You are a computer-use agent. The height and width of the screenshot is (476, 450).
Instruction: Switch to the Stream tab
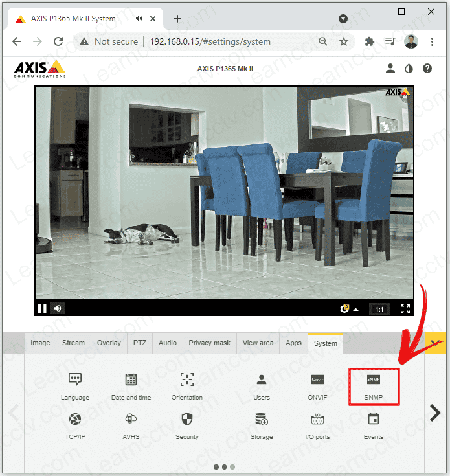(x=73, y=343)
